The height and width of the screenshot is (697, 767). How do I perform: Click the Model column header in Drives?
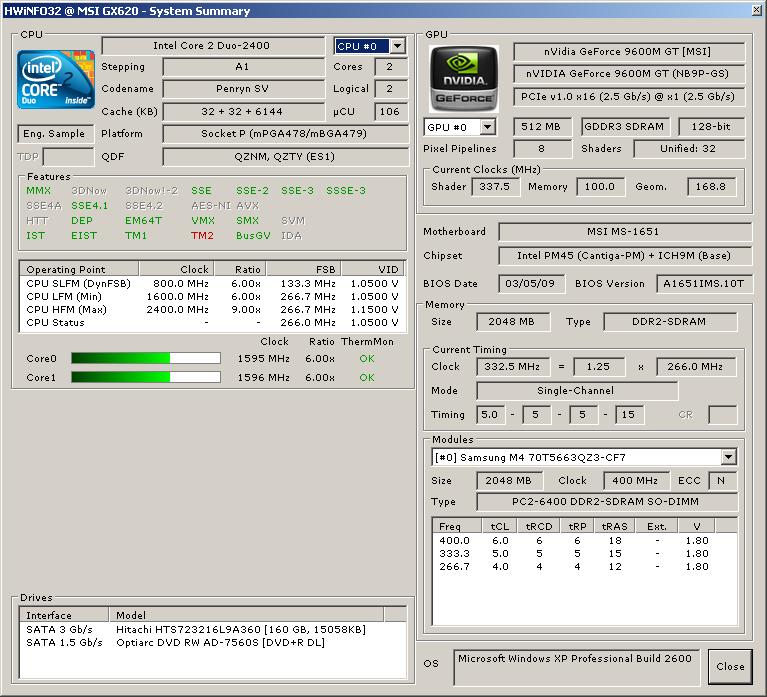[247, 615]
